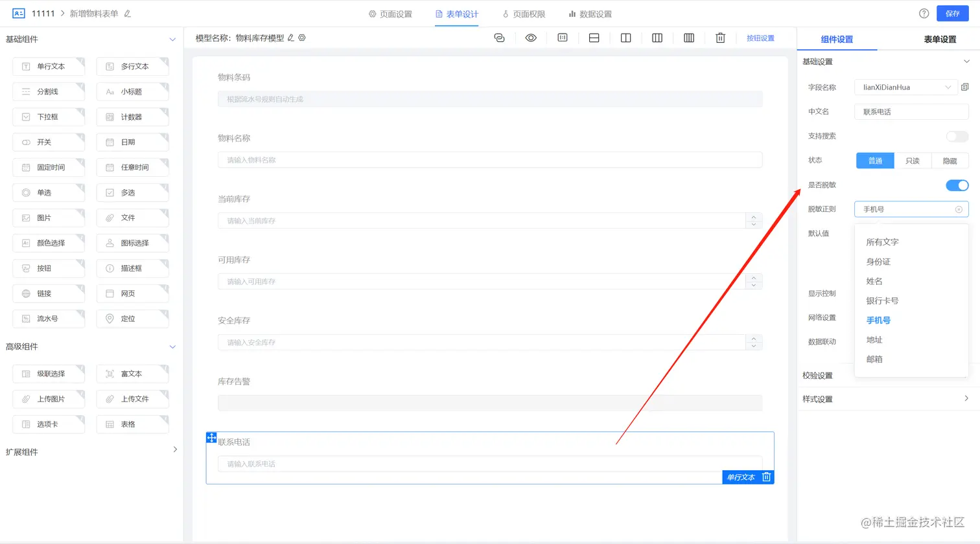
Task: Select the 链接 component
Action: tap(49, 294)
